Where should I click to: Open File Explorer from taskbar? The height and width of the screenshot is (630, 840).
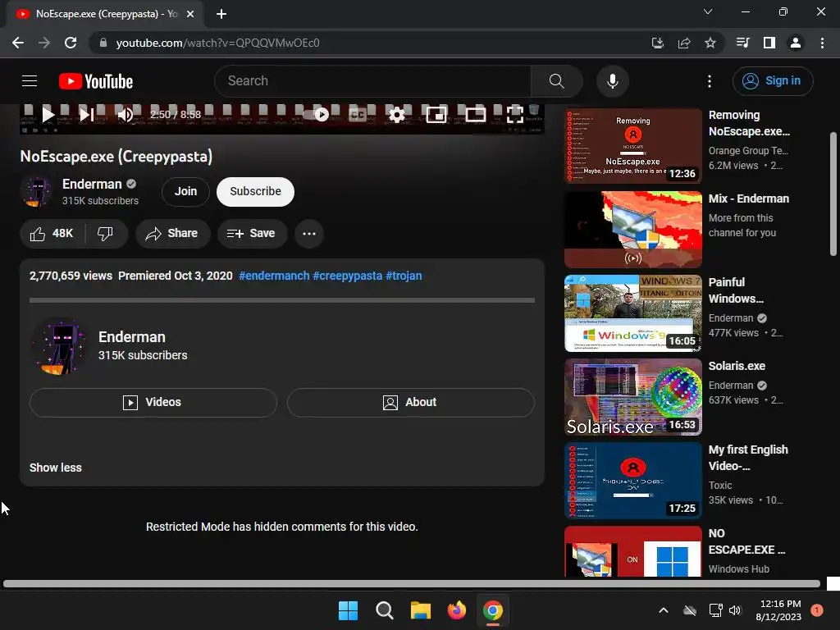pos(421,610)
